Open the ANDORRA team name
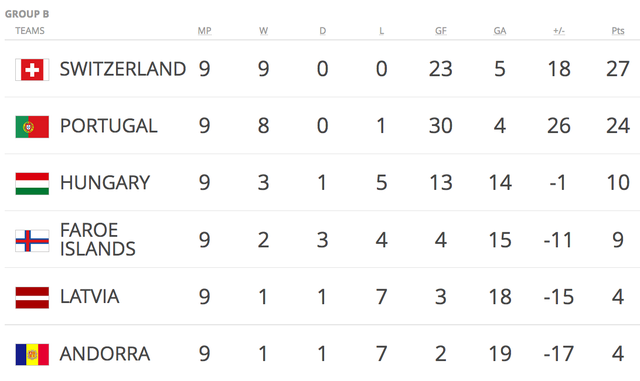 (x=105, y=354)
